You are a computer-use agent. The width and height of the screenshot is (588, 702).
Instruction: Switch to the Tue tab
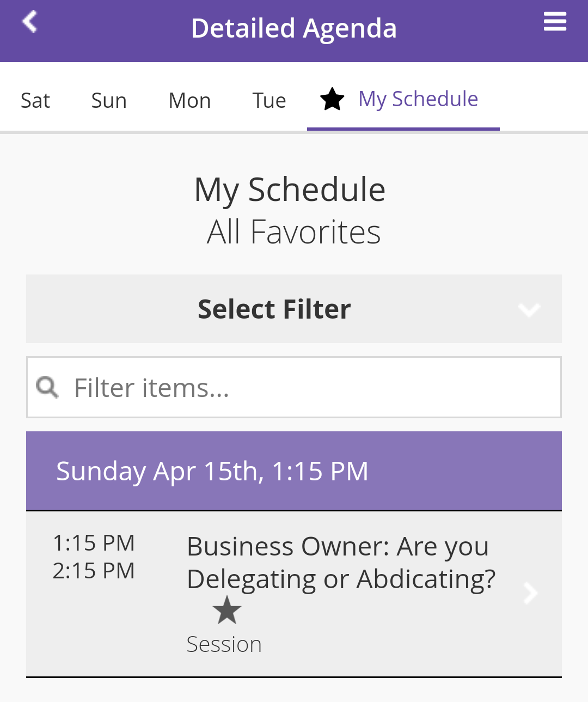269,101
